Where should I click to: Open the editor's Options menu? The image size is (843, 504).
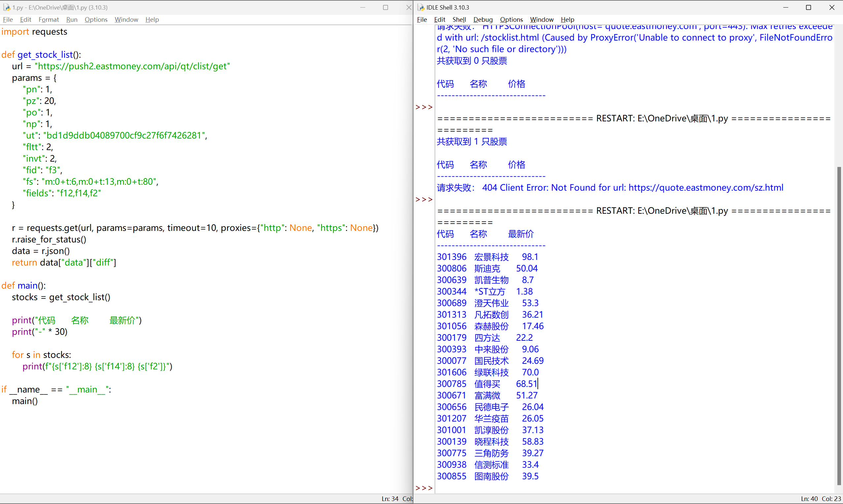[x=96, y=19]
